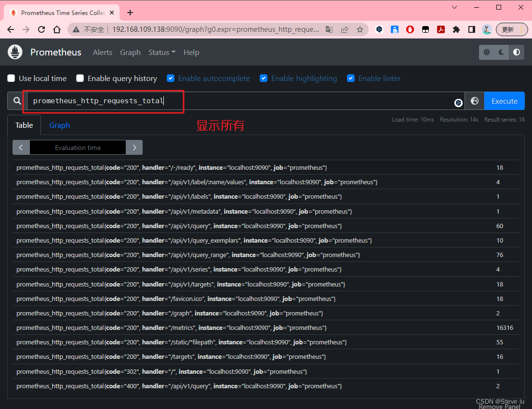532x409 pixels.
Task: Open the Help page
Action: coord(191,52)
